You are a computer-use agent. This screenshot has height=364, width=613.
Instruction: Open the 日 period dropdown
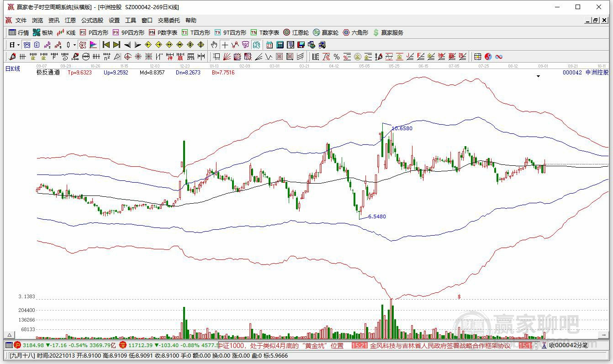tap(15, 45)
